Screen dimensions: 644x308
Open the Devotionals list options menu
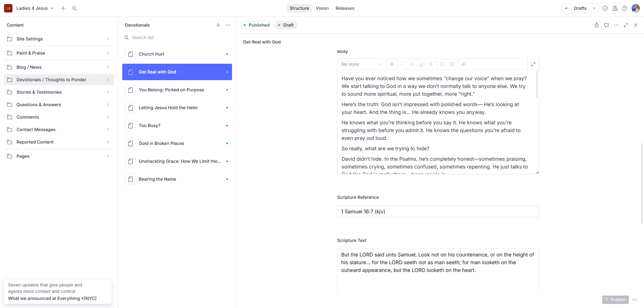point(228,25)
